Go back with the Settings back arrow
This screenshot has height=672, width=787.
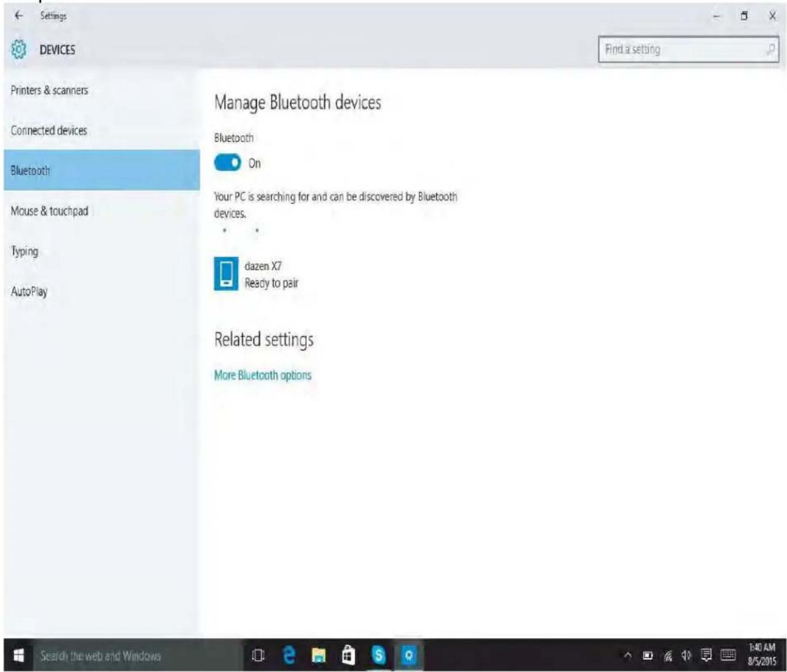click(18, 16)
